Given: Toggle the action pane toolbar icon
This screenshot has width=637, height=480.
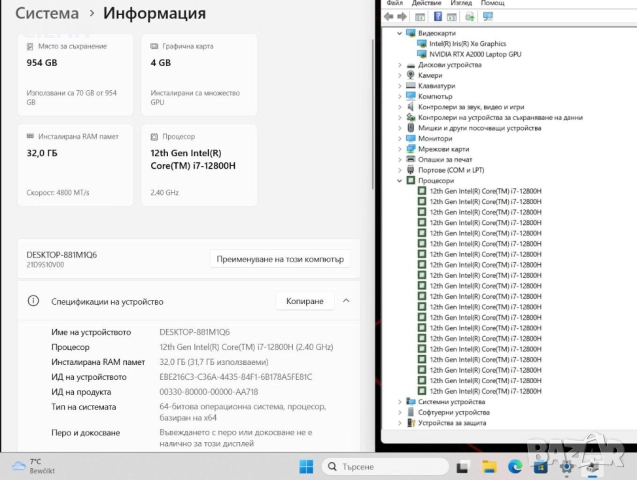Looking at the screenshot, I should 452,17.
